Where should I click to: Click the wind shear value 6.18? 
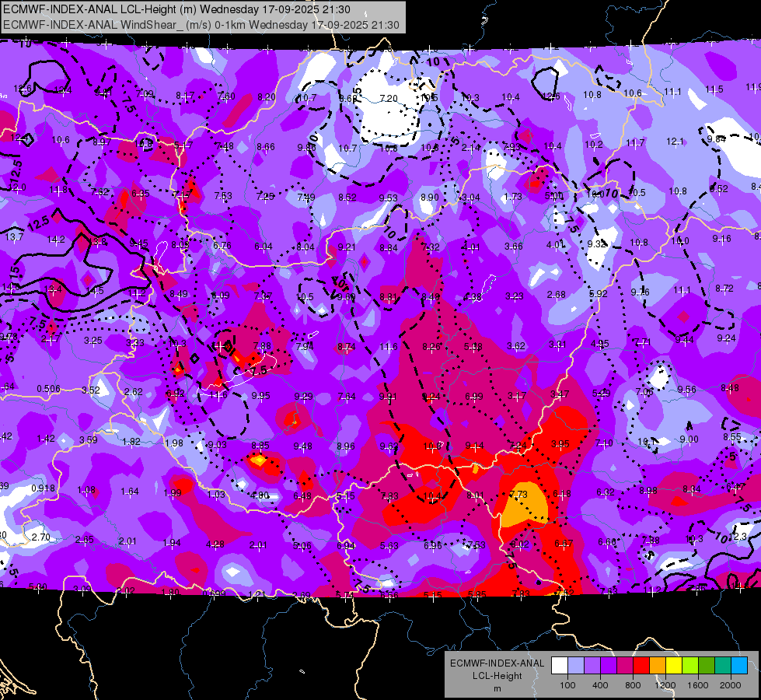tap(562, 494)
